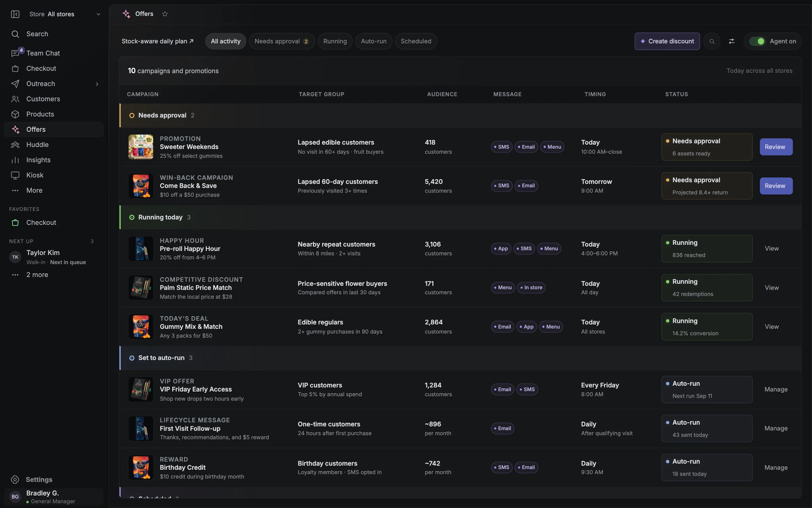Collapse the sidebar panel icon
This screenshot has height=508, width=812.
[15, 14]
